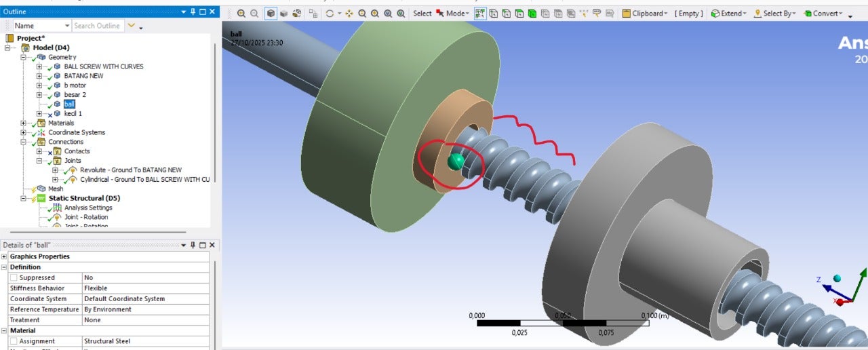This screenshot has width=868, height=350.
Task: Collapse the Material section in Details
Action: pyautogui.click(x=4, y=330)
